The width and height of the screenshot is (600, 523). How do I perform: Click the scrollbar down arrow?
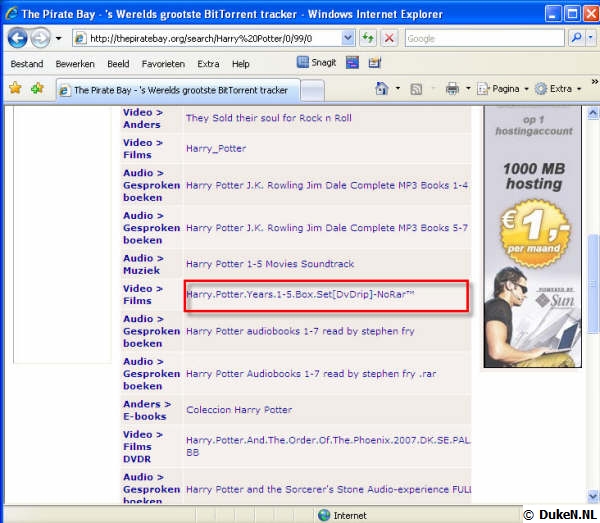[593, 497]
